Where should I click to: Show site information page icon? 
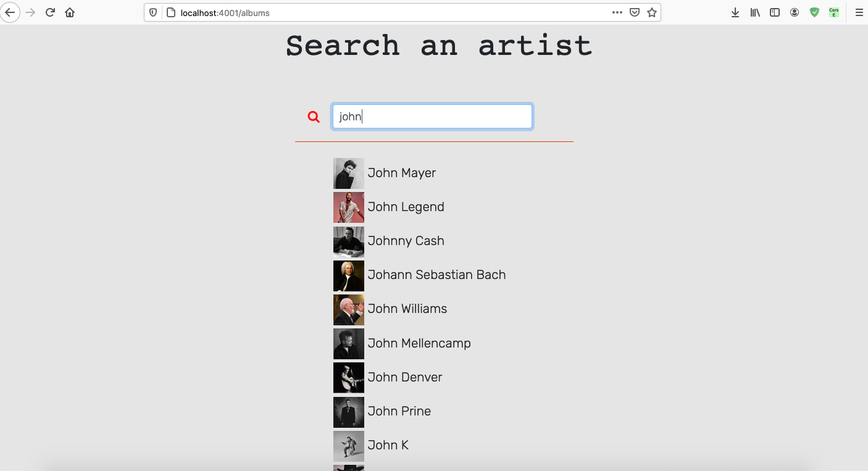(x=171, y=12)
